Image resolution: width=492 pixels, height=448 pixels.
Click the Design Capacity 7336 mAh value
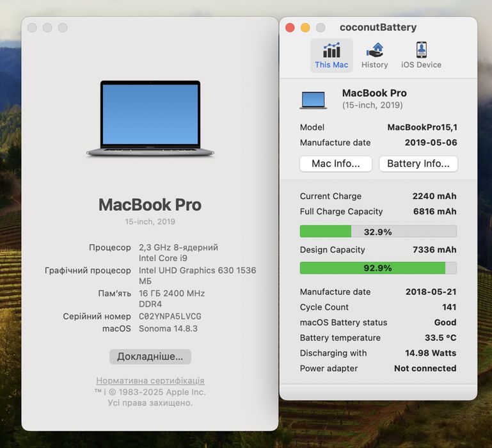click(434, 250)
